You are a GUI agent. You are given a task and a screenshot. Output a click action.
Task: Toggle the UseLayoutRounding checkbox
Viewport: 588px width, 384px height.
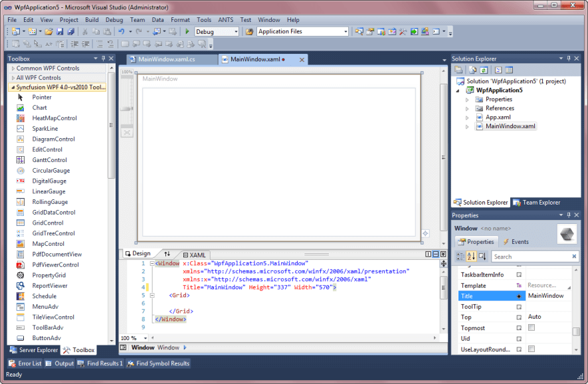click(x=532, y=349)
